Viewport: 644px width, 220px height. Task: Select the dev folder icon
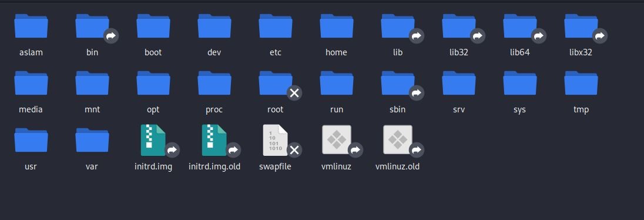coord(214,26)
